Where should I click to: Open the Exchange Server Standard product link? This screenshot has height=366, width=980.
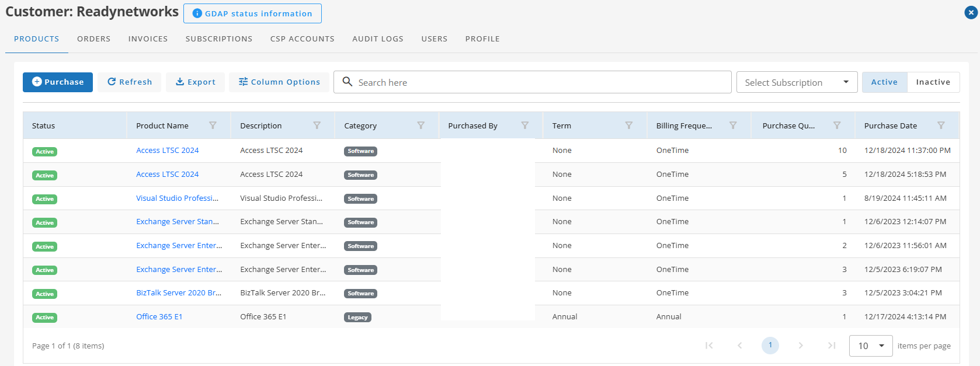tap(178, 222)
